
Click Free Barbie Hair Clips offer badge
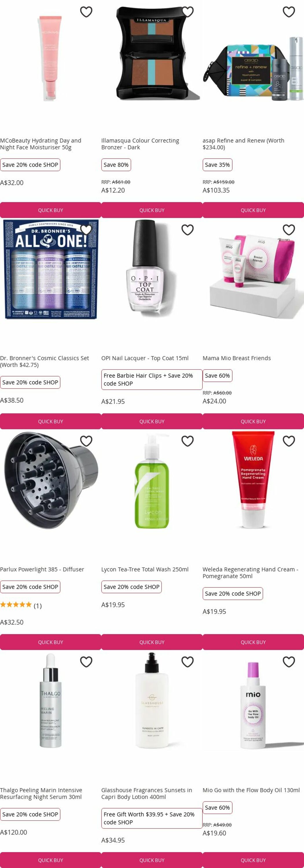point(152,379)
